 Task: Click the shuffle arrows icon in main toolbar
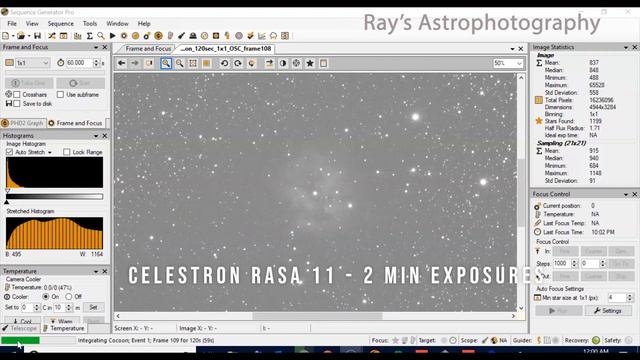tap(52, 36)
